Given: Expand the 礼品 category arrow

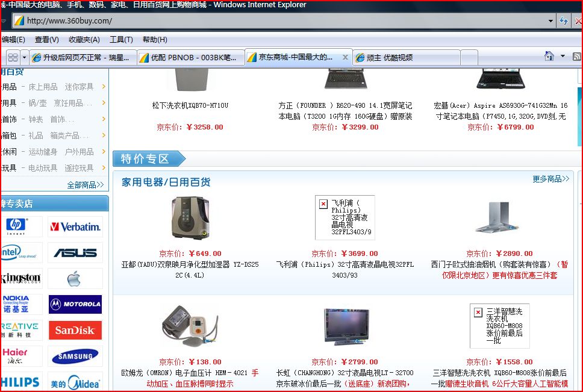Looking at the screenshot, I should click(104, 135).
